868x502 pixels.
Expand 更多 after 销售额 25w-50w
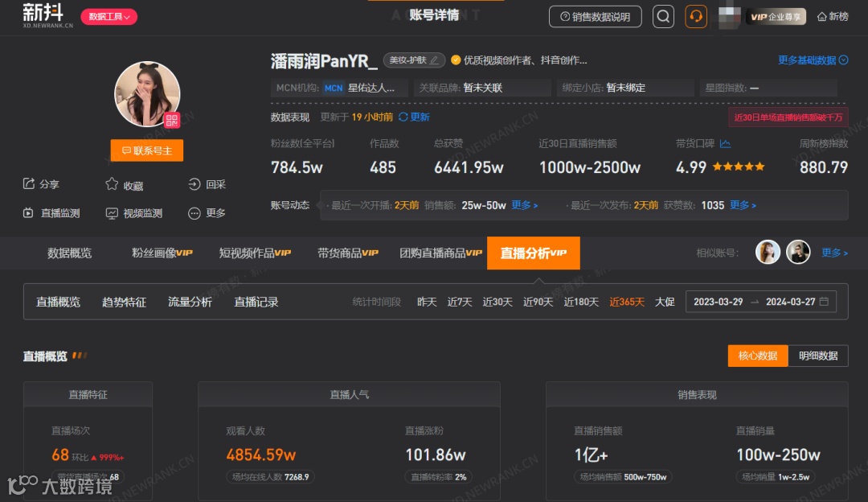(524, 205)
